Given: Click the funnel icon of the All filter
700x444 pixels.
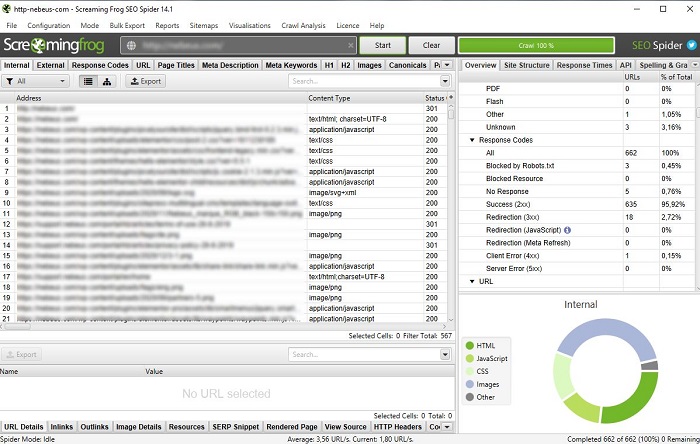Looking at the screenshot, I should point(9,81).
